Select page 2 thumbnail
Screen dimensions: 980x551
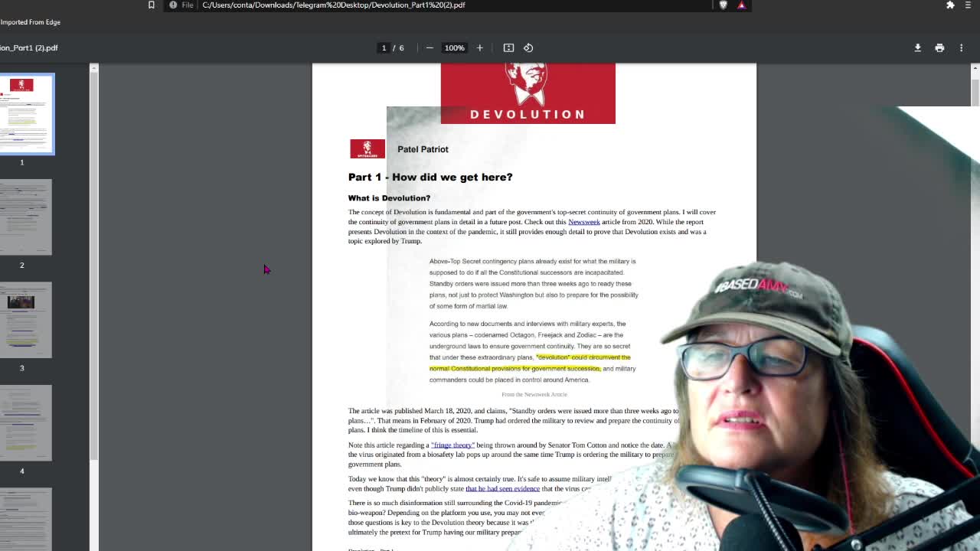click(x=26, y=217)
